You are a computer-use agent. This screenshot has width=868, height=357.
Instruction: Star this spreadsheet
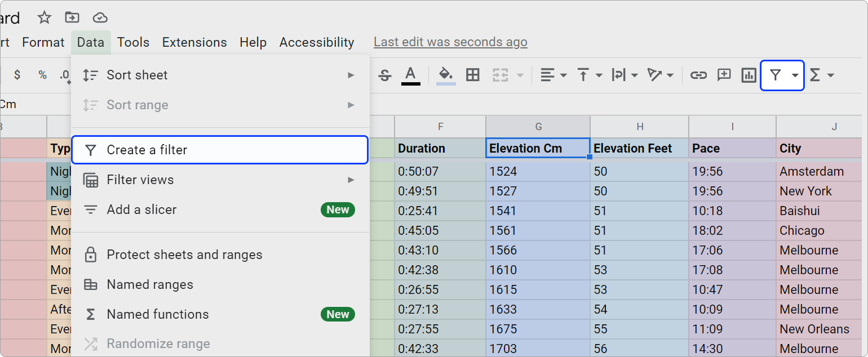(x=44, y=17)
